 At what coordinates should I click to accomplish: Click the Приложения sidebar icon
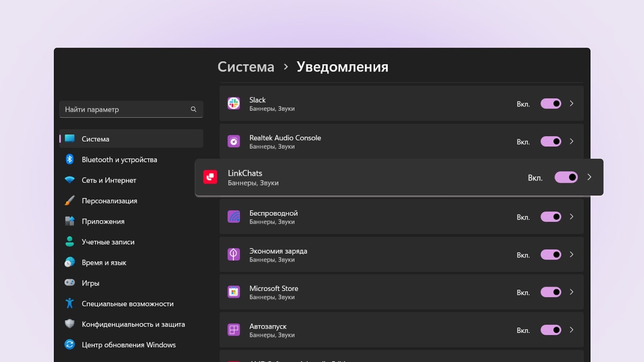click(70, 221)
